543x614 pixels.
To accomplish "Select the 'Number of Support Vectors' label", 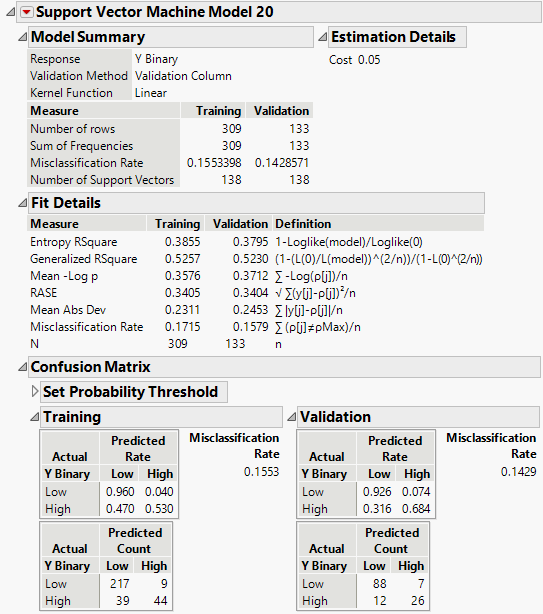I will 102,180.
